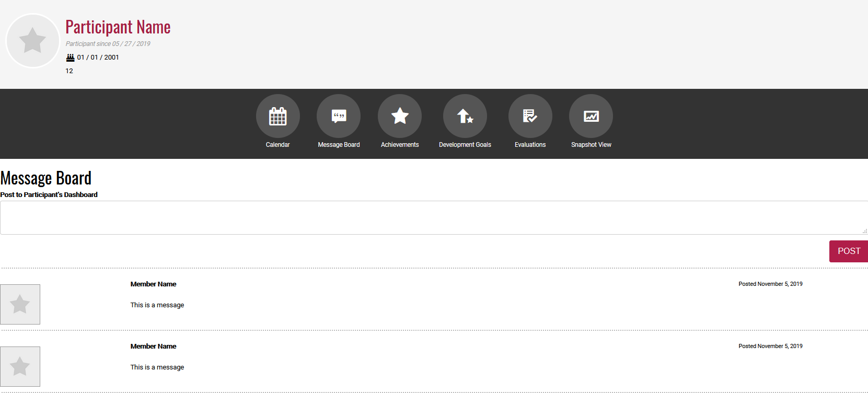The width and height of the screenshot is (868, 393).
Task: Open the Calendar icon
Action: (x=277, y=116)
